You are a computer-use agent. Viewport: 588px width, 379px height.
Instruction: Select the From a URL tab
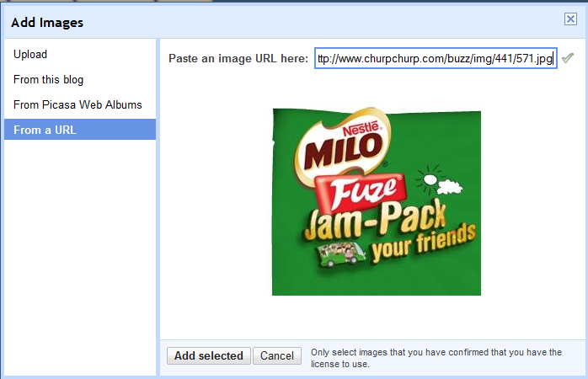coord(80,130)
